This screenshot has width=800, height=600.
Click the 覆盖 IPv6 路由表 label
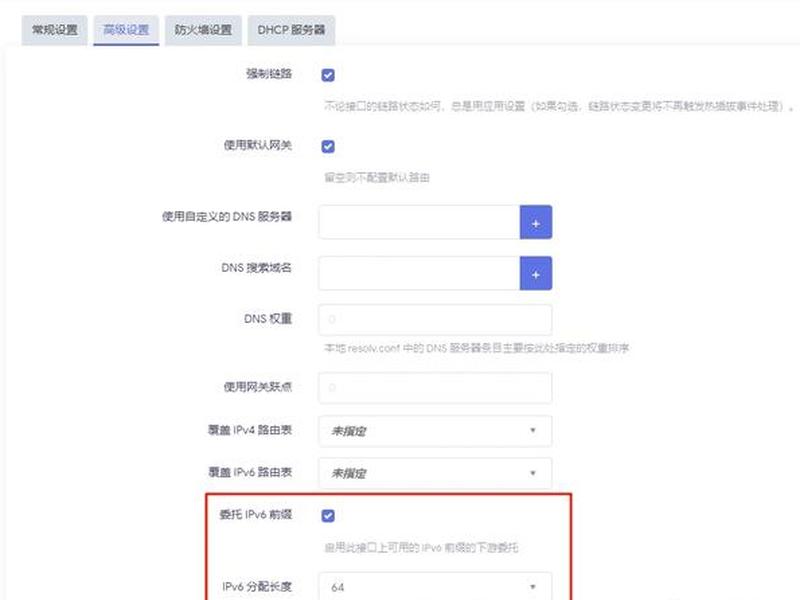pyautogui.click(x=250, y=472)
